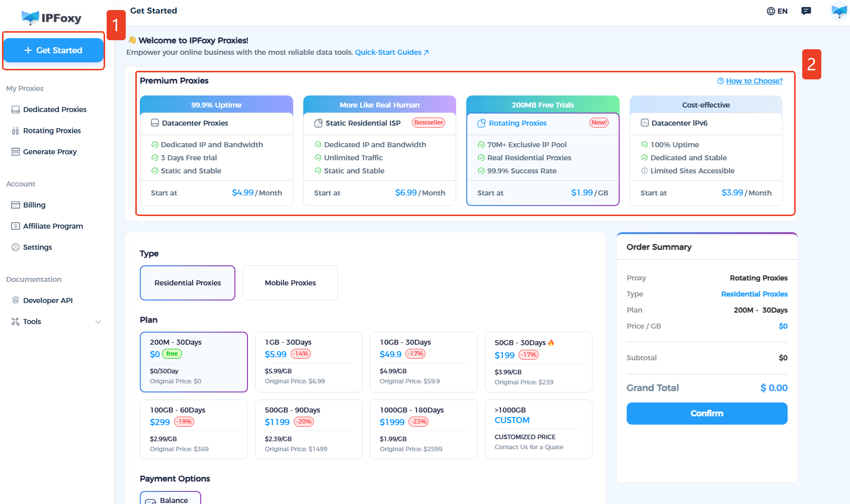This screenshot has width=850, height=504.
Task: Open the How to Choose link
Action: 754,81
